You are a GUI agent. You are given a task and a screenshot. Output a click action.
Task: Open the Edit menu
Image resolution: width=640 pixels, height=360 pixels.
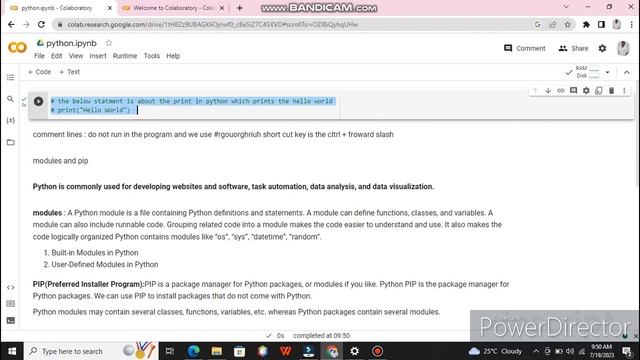[57, 56]
